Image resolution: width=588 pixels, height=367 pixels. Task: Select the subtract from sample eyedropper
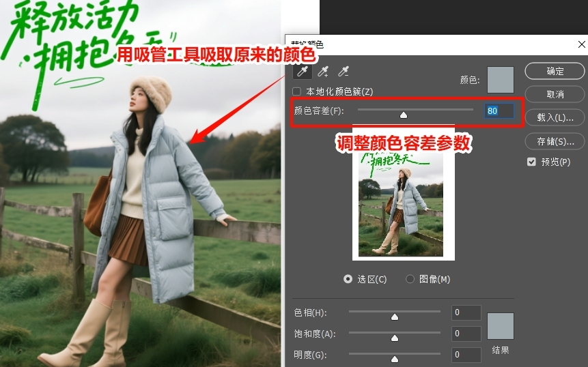pos(344,71)
